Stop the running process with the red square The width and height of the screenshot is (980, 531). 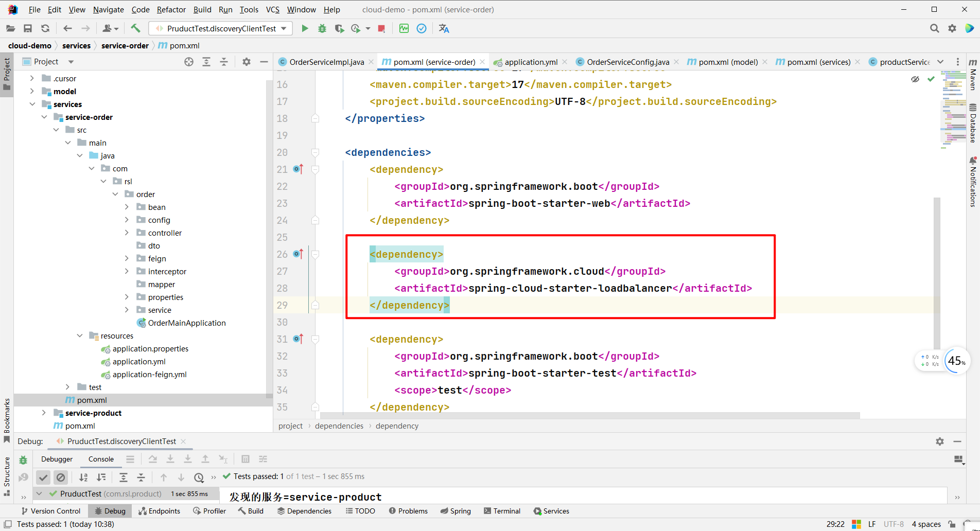pyautogui.click(x=381, y=29)
